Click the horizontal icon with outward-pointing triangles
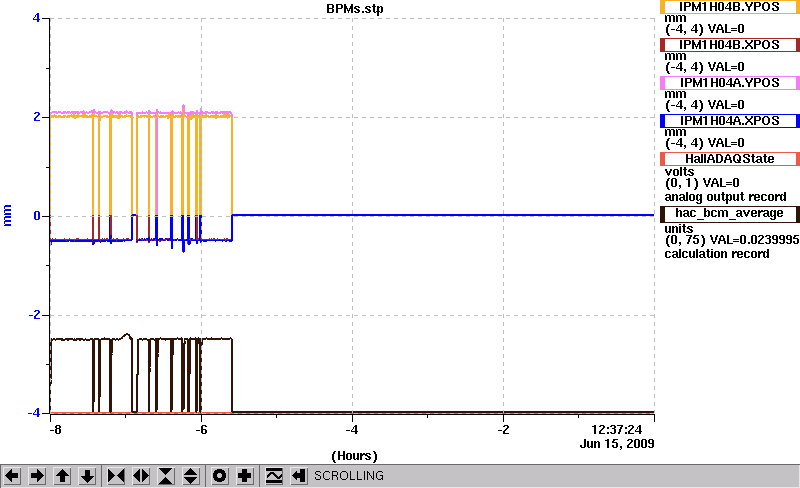The image size is (800, 488). [x=141, y=476]
